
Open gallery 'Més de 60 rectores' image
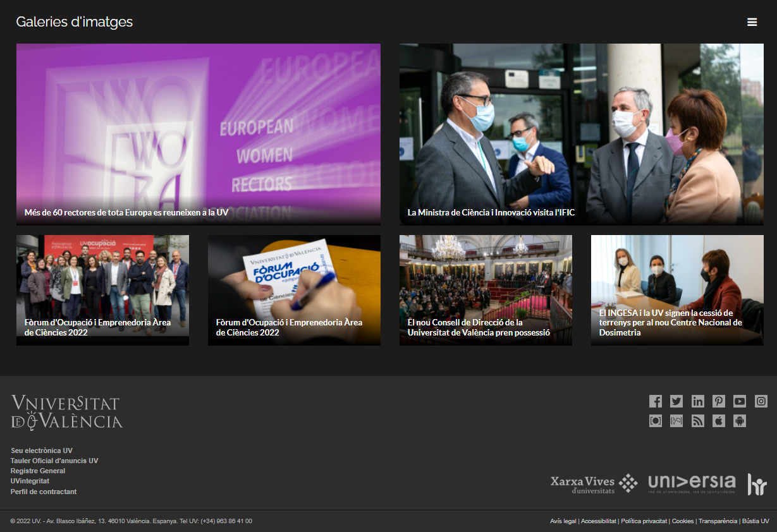199,135
